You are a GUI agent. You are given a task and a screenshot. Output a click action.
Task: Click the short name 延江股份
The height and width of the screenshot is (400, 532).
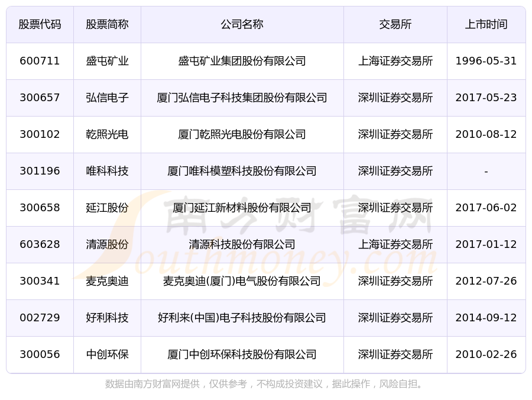click(x=107, y=208)
